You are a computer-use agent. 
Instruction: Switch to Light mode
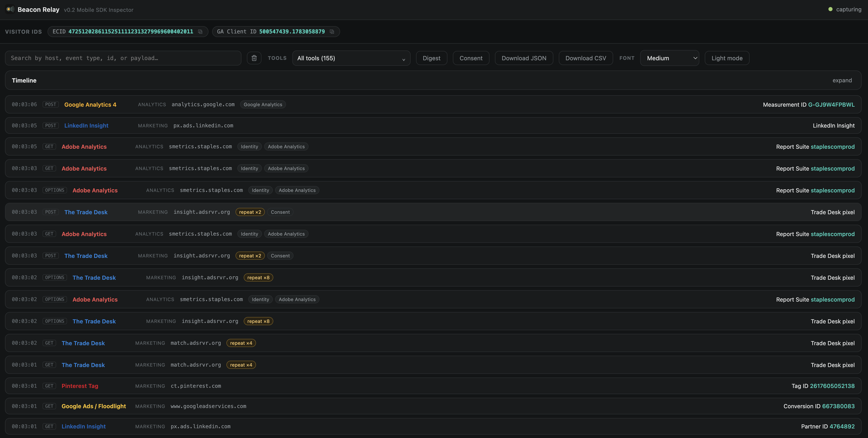[727, 58]
